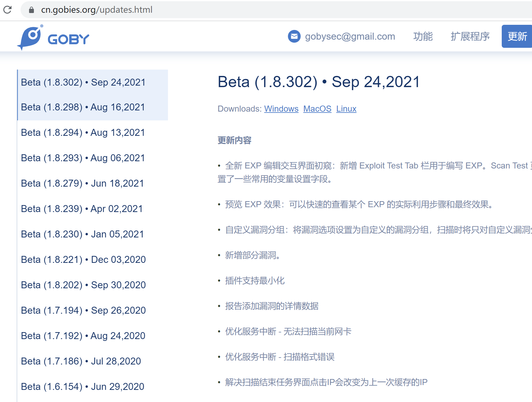Download the Linux build
532x402 pixels.
tap(346, 109)
